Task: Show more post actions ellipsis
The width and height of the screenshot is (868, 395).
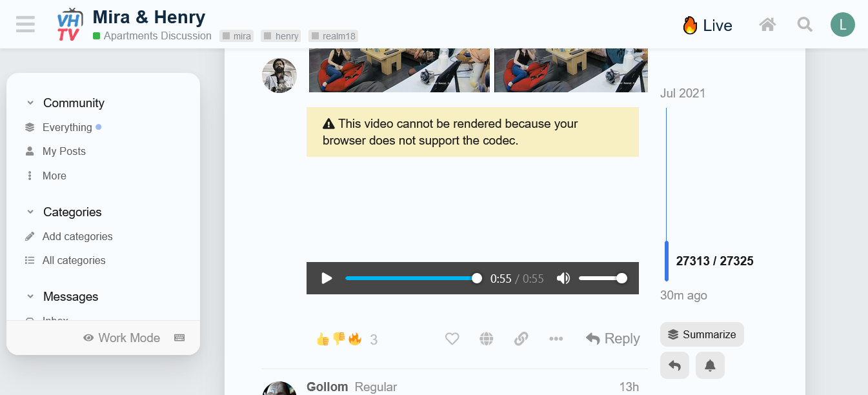Action: coord(556,339)
